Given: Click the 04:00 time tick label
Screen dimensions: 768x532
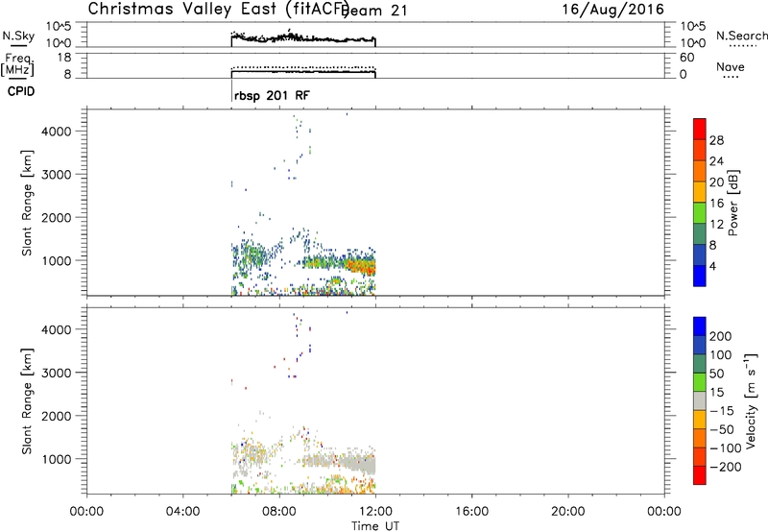Looking at the screenshot, I should [183, 512].
